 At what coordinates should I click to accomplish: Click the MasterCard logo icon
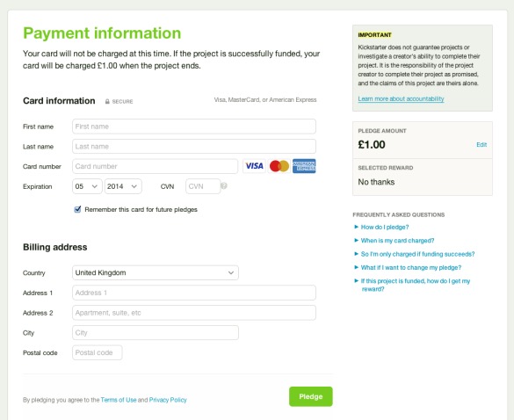279,166
